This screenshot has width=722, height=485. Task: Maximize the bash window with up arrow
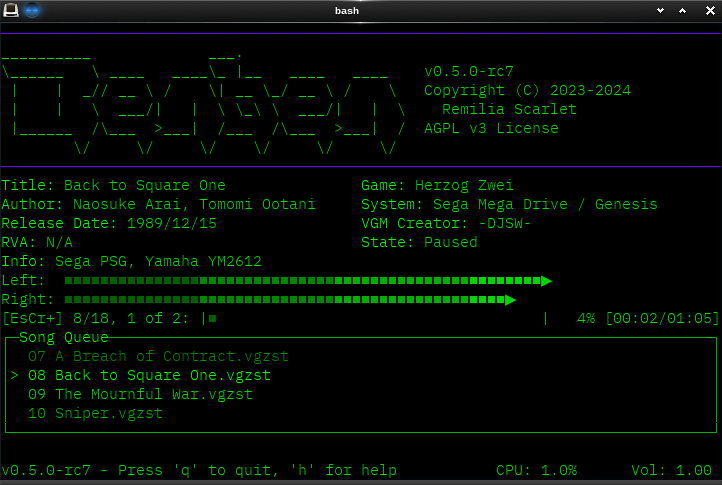(682, 11)
